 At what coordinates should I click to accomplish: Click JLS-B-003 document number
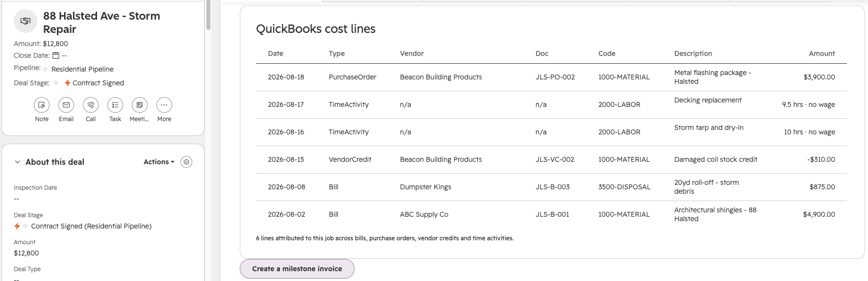pyautogui.click(x=553, y=187)
